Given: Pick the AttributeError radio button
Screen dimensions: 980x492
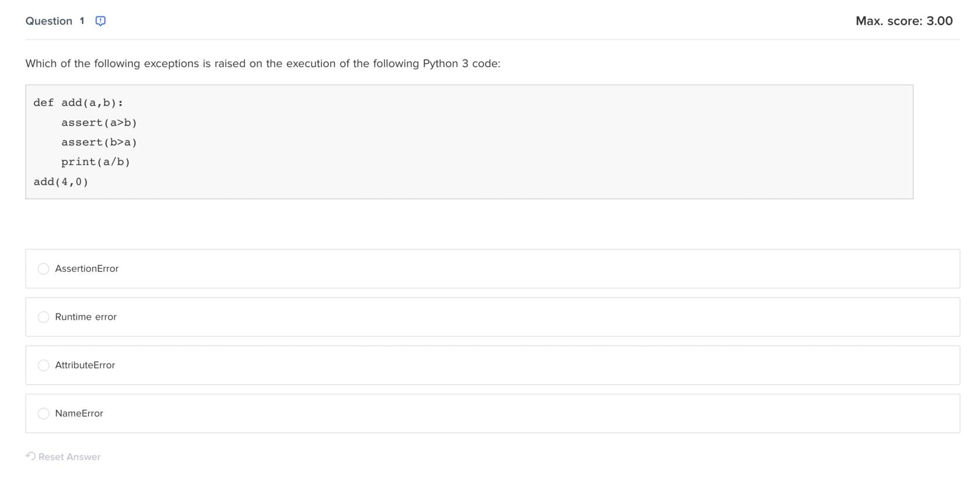Looking at the screenshot, I should (x=43, y=365).
